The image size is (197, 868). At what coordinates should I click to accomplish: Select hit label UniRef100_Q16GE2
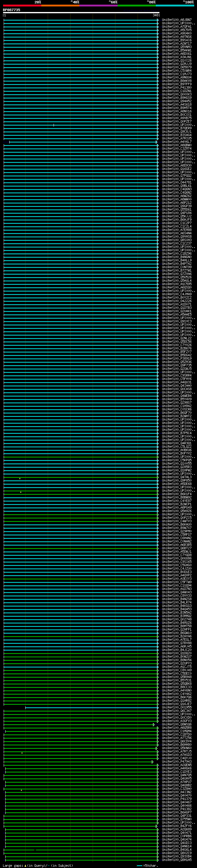(x=176, y=169)
